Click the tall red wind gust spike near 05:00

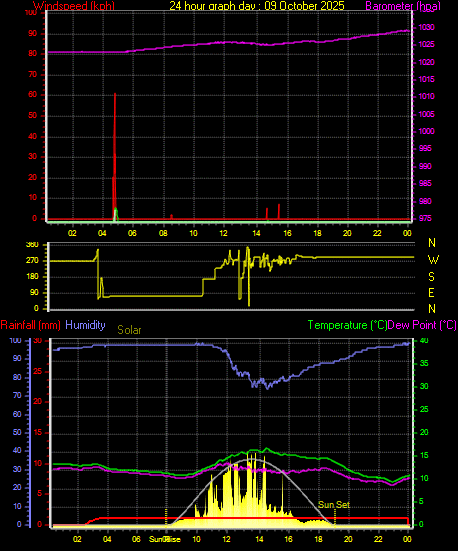(115, 155)
